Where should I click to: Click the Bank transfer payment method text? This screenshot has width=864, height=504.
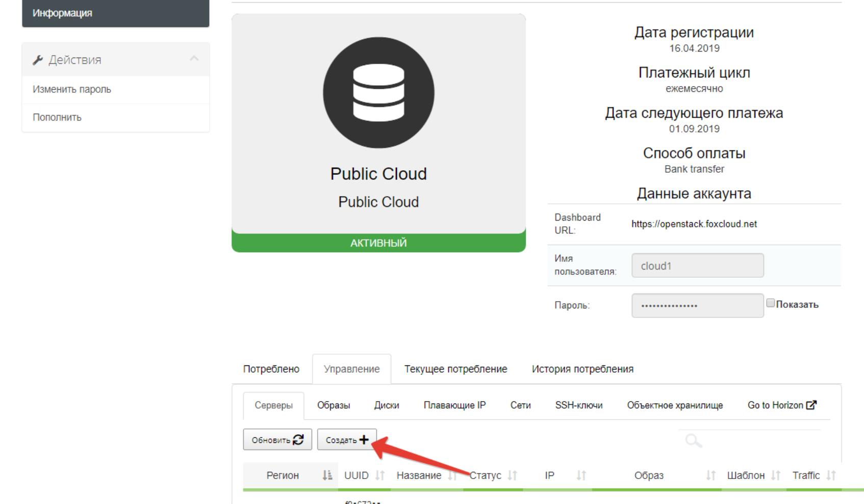coord(694,169)
